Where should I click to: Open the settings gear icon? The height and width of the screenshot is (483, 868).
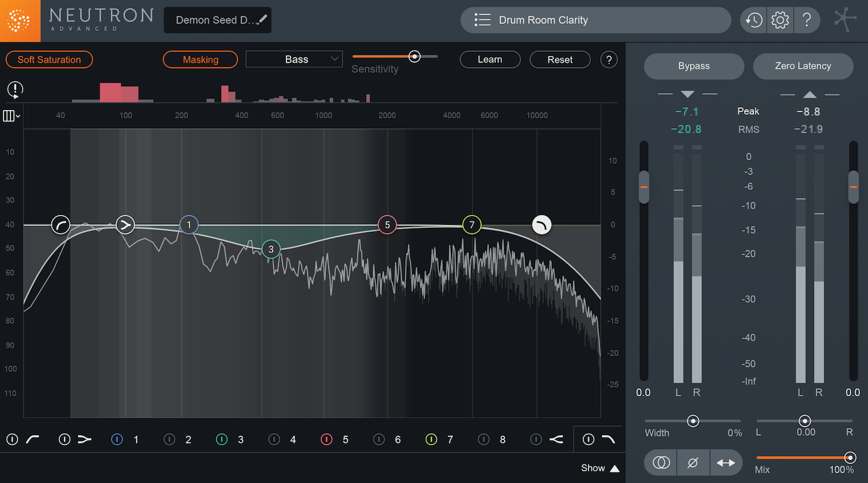click(x=780, y=20)
